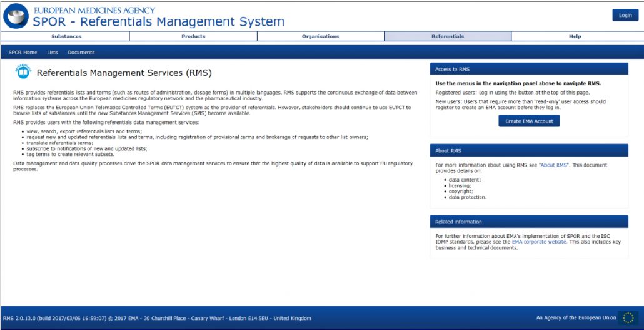The image size is (644, 330).
Task: Click the bullet "subscribe to notifications of new and updated lists"
Action: click(87, 148)
